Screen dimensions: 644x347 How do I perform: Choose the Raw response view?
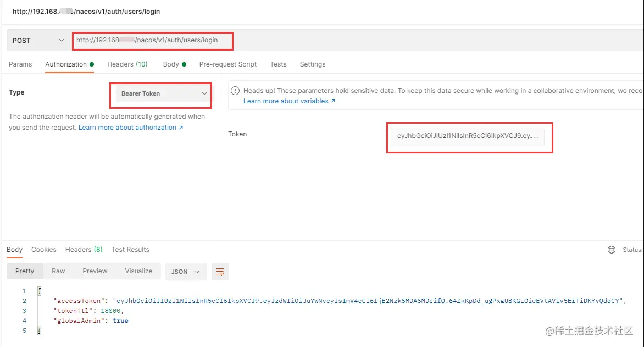coord(58,271)
